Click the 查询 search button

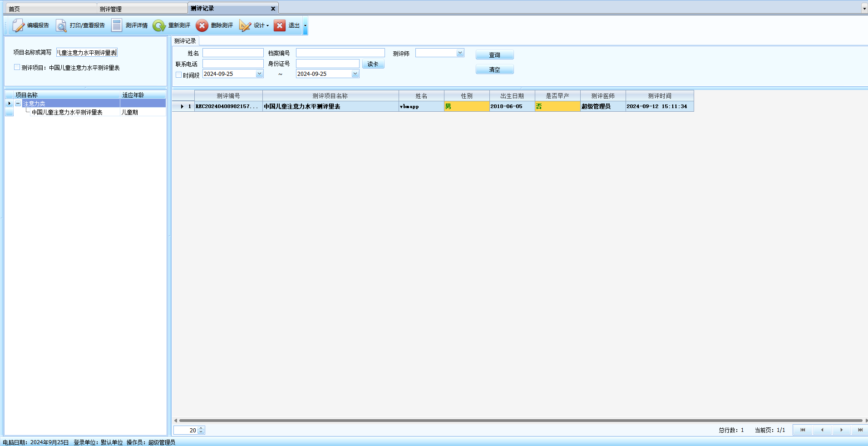(494, 55)
